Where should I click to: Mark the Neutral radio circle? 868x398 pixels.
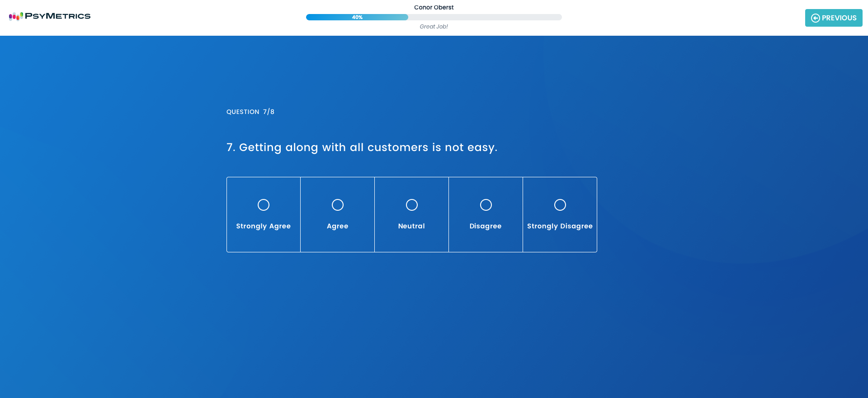[x=412, y=205]
